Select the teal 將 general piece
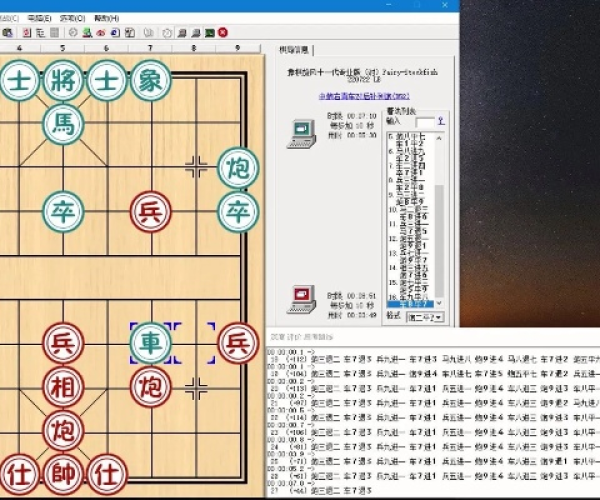Viewport: 600px width, 500px height. coord(63,80)
